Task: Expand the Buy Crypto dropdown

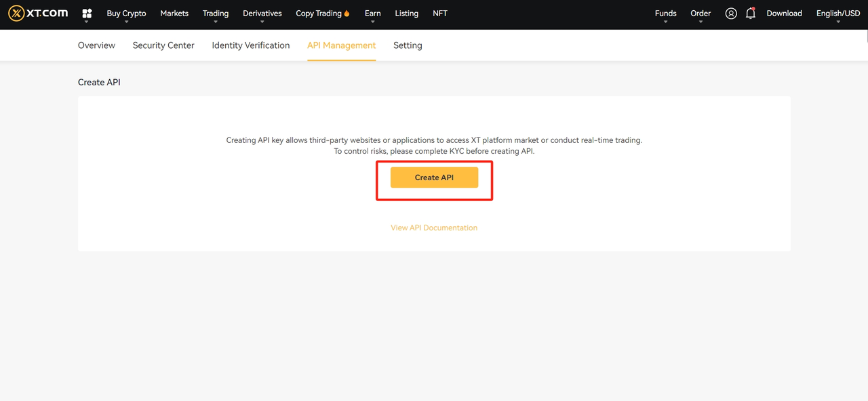Action: (126, 14)
